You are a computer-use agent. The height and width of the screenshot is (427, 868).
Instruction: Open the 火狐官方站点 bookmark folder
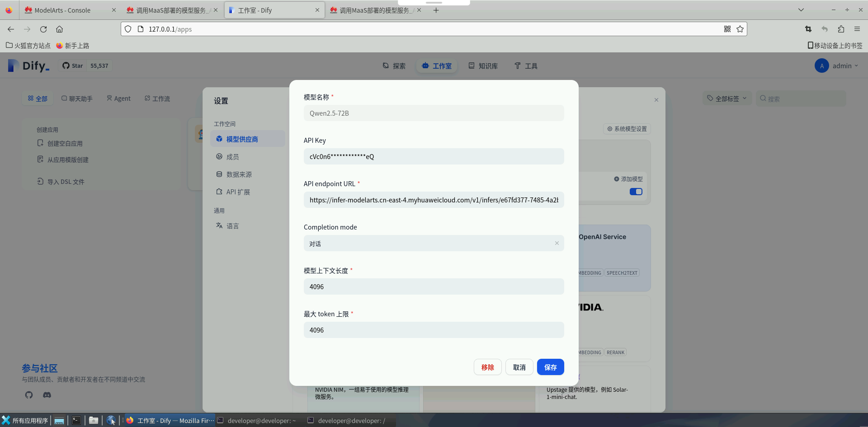pyautogui.click(x=28, y=46)
